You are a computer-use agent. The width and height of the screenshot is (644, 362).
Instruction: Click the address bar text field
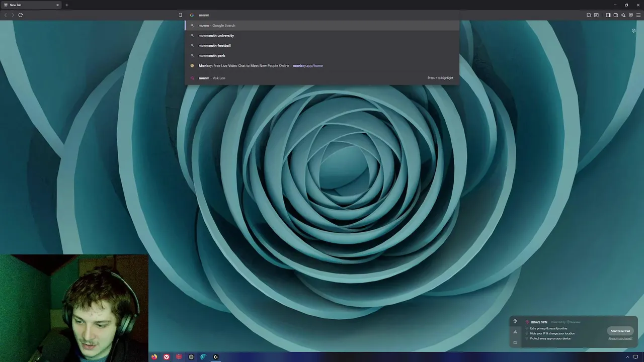point(322,15)
